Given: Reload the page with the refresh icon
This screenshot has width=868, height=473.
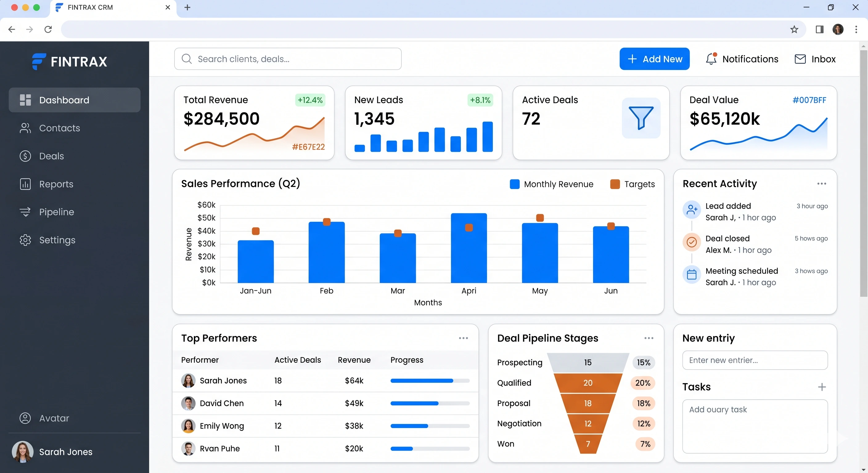Looking at the screenshot, I should pyautogui.click(x=48, y=29).
